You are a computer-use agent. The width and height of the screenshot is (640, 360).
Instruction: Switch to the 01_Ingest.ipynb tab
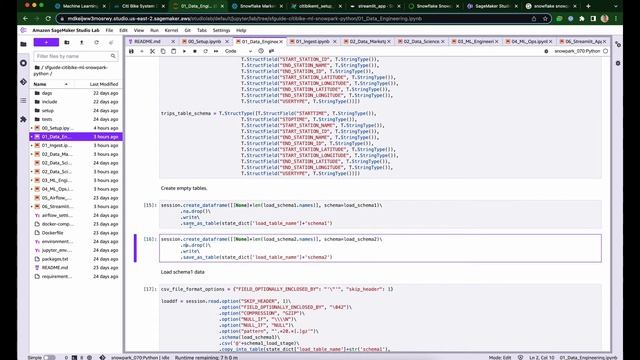pos(312,42)
